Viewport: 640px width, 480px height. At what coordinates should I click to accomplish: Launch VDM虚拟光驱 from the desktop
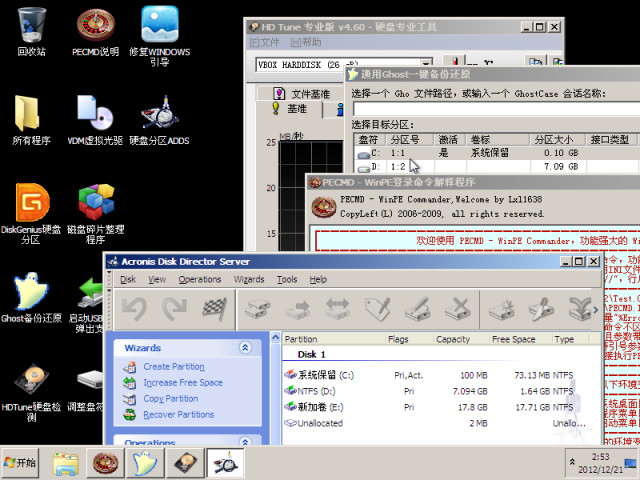(95, 120)
